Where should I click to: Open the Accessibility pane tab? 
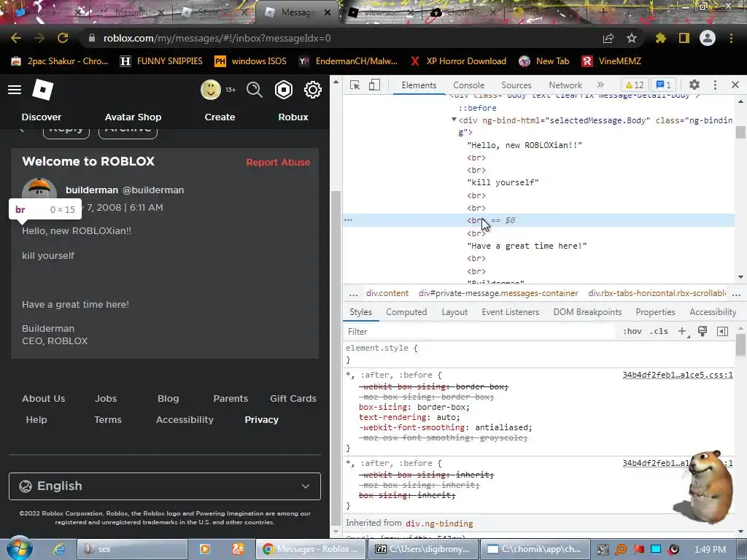713,312
